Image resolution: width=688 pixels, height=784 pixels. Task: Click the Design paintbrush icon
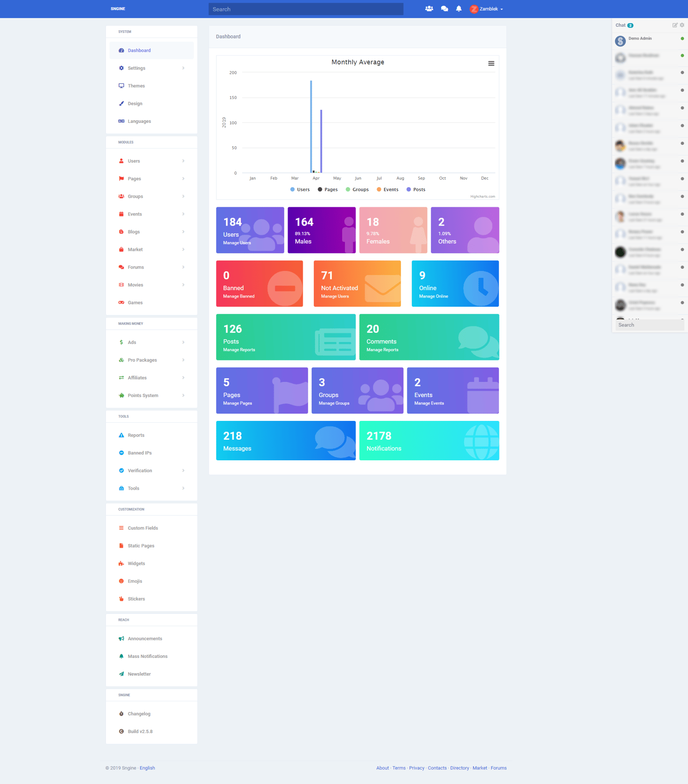[x=121, y=104]
